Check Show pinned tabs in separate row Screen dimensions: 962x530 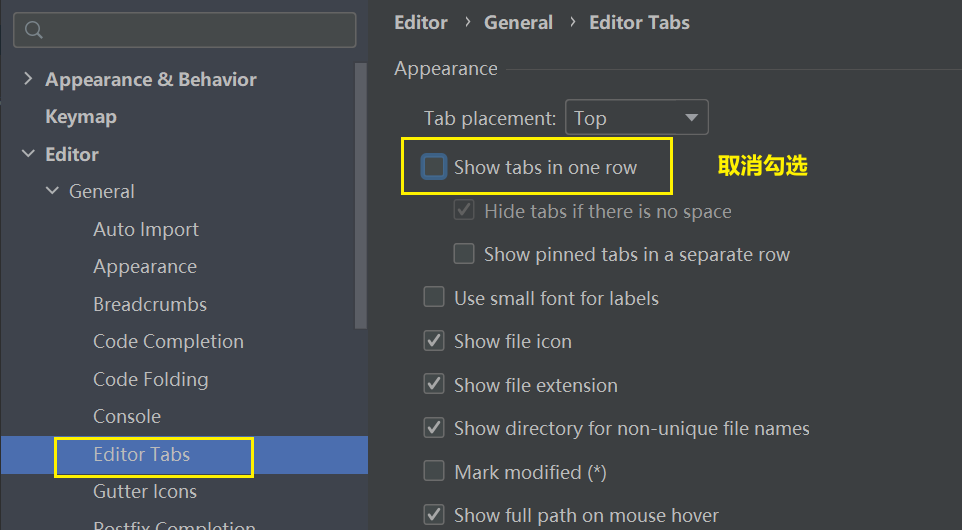464,254
